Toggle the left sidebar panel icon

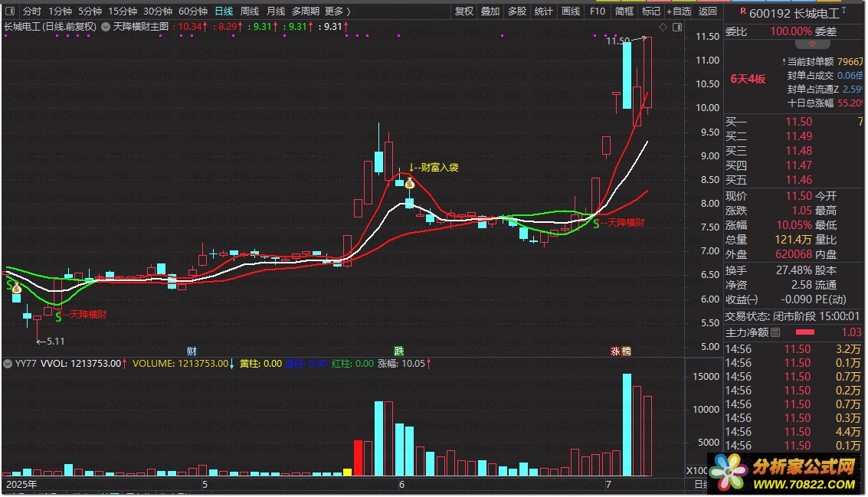pyautogui.click(x=10, y=11)
